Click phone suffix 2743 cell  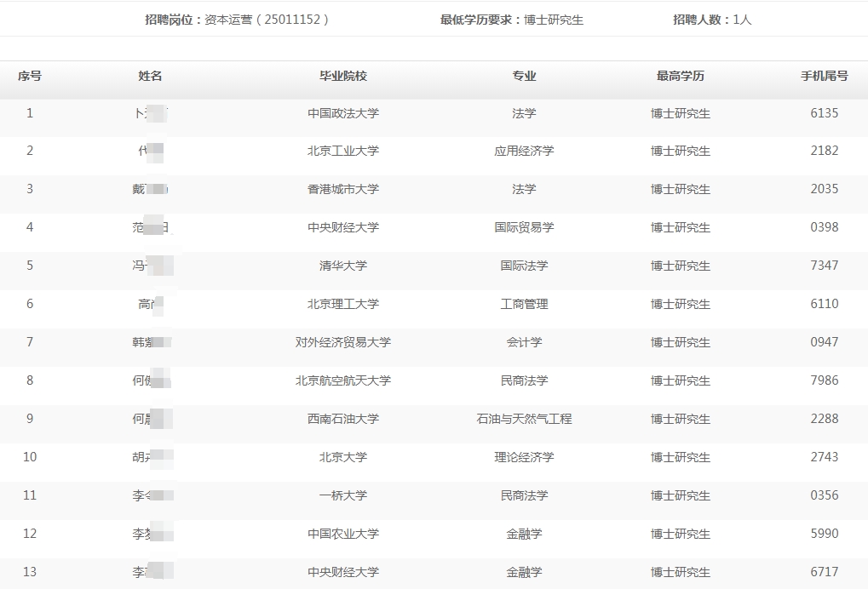tap(824, 457)
